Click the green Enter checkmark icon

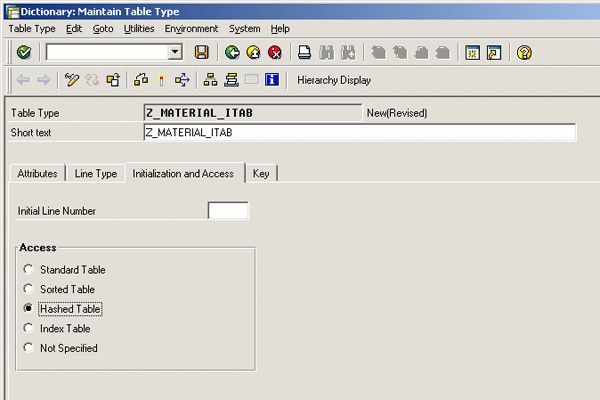24,52
